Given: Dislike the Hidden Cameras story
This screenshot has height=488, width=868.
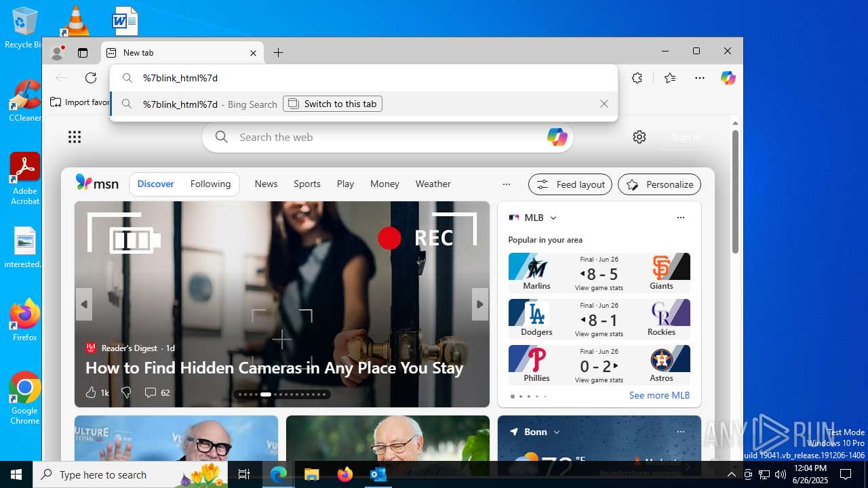Looking at the screenshot, I should pos(126,392).
